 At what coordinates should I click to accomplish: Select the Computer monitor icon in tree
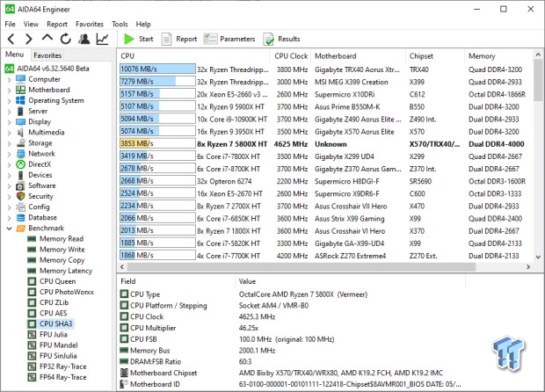point(20,79)
